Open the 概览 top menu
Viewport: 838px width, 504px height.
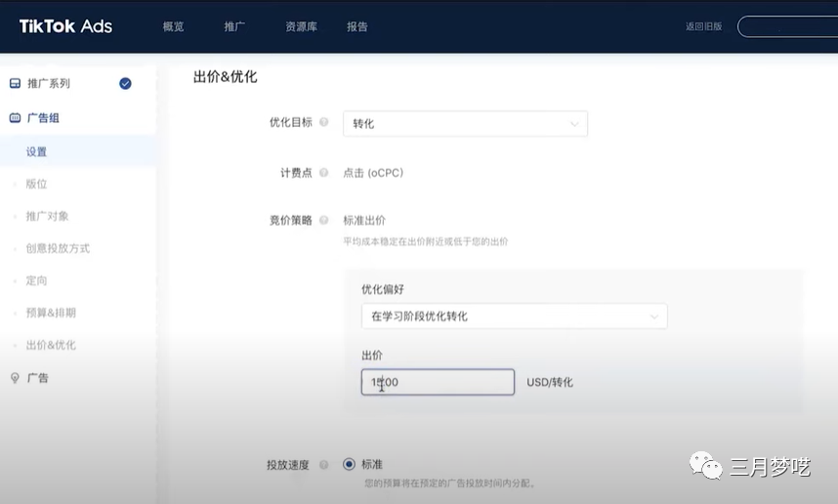pos(173,26)
